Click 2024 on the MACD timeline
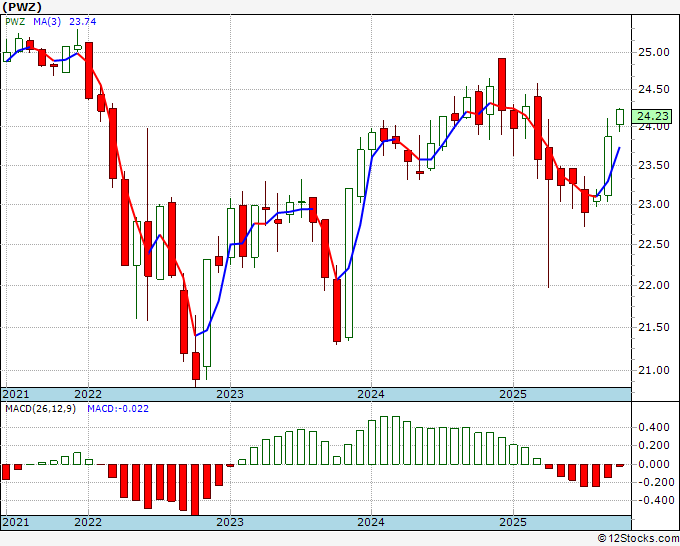The height and width of the screenshot is (546, 680). click(371, 522)
